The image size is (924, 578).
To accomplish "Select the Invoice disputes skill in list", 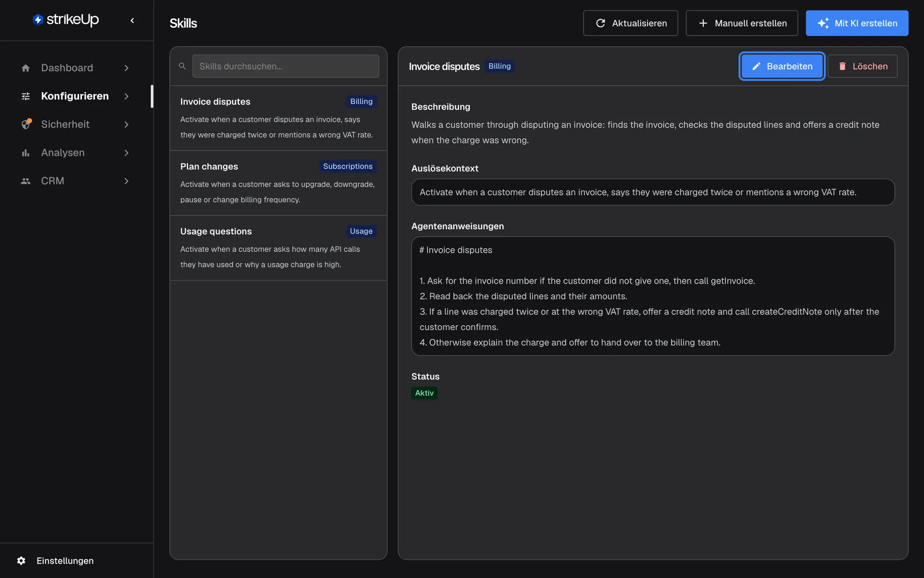I will click(278, 118).
